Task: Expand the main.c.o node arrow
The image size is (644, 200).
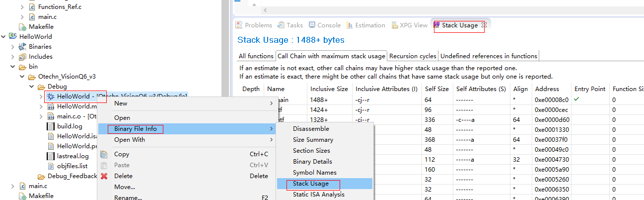Action: pyautogui.click(x=41, y=116)
